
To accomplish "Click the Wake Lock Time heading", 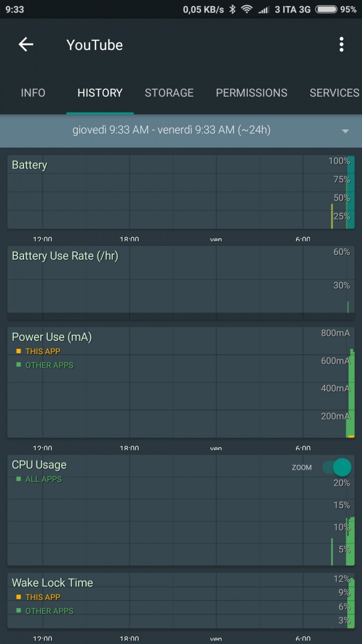I will click(x=53, y=583).
